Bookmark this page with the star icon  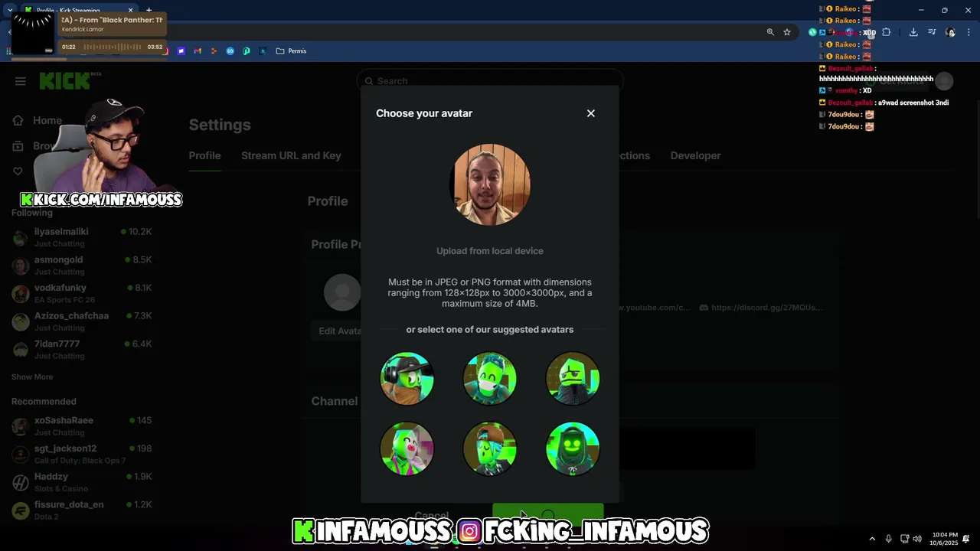coord(787,32)
